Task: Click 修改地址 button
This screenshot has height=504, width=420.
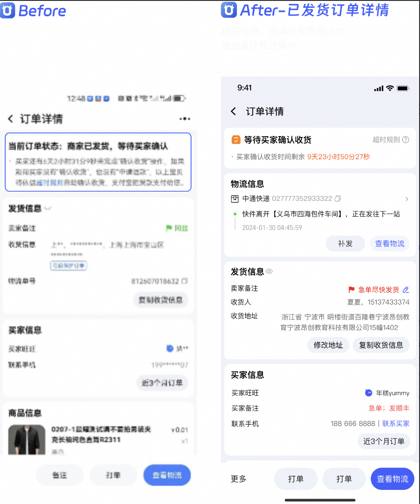Action: point(328,345)
